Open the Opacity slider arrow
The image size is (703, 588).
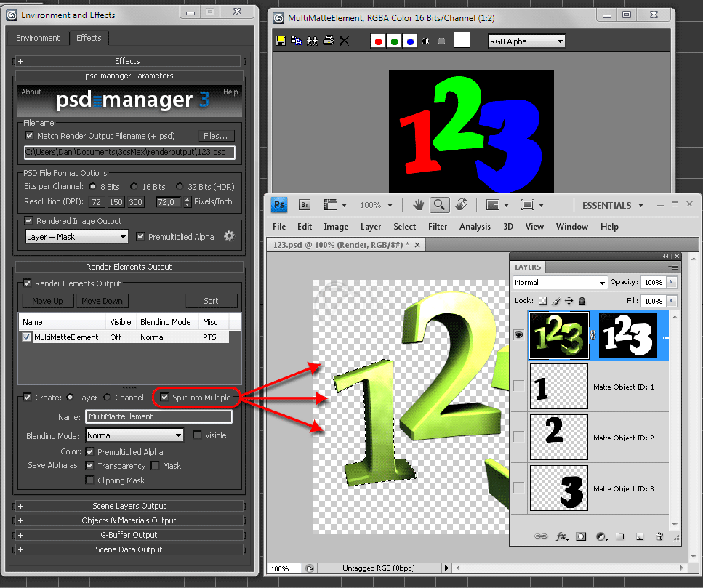click(672, 282)
